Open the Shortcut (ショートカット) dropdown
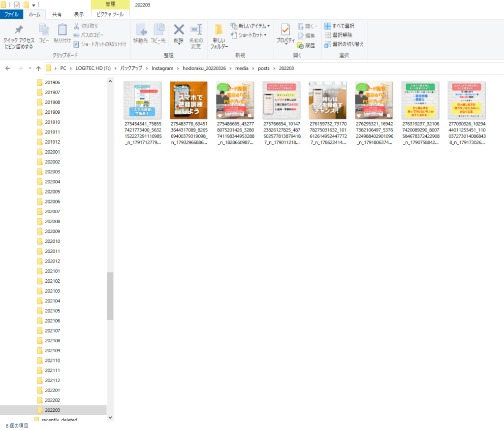 point(249,35)
